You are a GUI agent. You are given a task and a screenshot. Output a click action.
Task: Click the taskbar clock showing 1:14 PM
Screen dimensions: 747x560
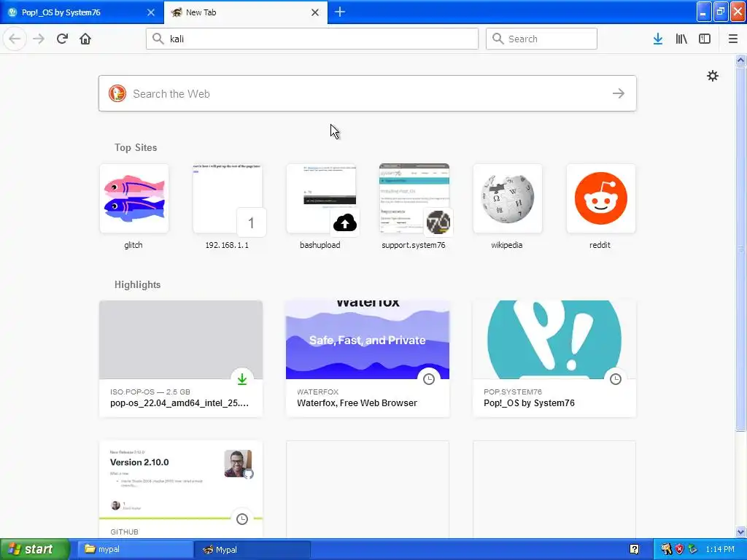tap(720, 549)
